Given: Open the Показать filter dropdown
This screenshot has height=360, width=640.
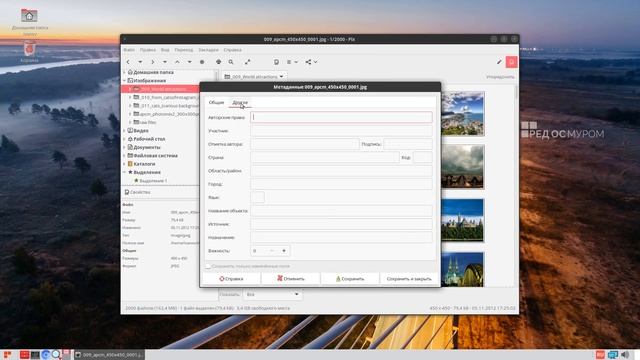Looking at the screenshot, I should tap(272, 294).
